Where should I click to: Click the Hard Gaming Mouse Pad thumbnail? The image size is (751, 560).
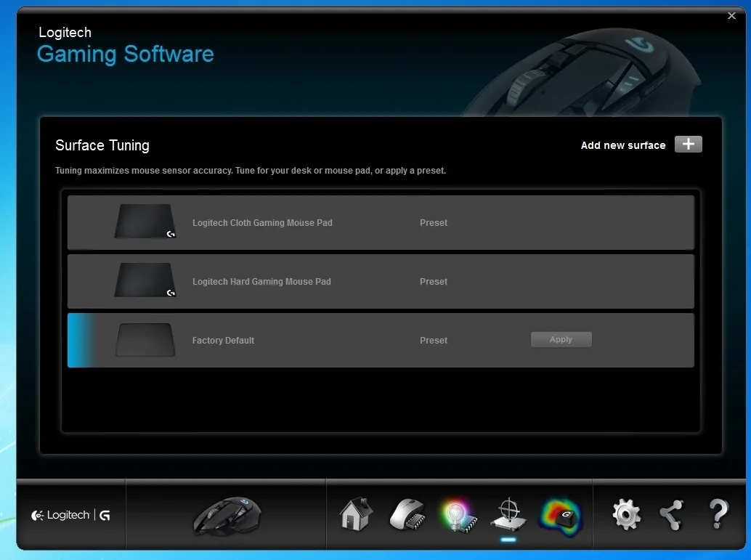tap(145, 280)
